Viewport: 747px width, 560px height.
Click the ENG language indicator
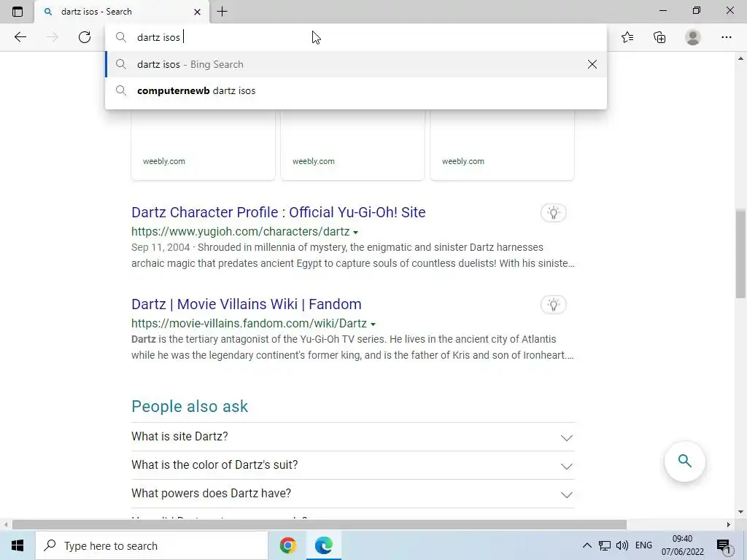[643, 545]
